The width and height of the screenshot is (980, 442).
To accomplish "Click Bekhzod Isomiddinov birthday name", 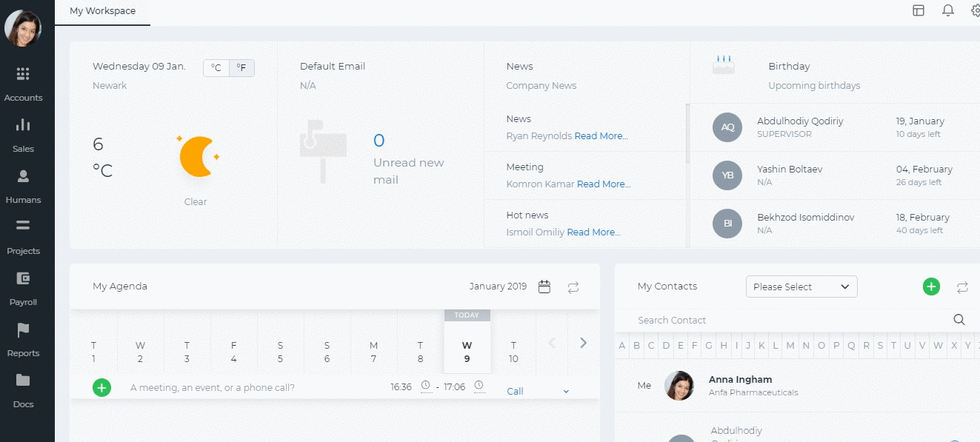I will pyautogui.click(x=806, y=217).
